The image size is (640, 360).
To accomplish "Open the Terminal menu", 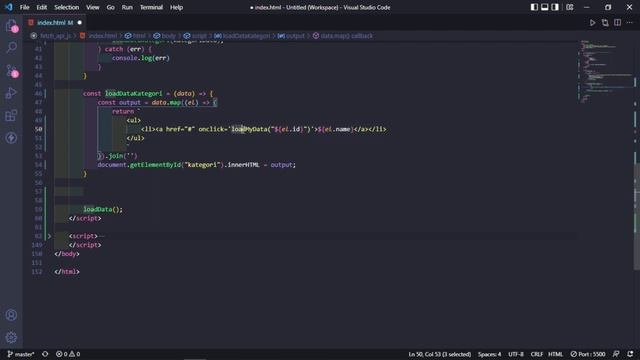I will [x=151, y=7].
